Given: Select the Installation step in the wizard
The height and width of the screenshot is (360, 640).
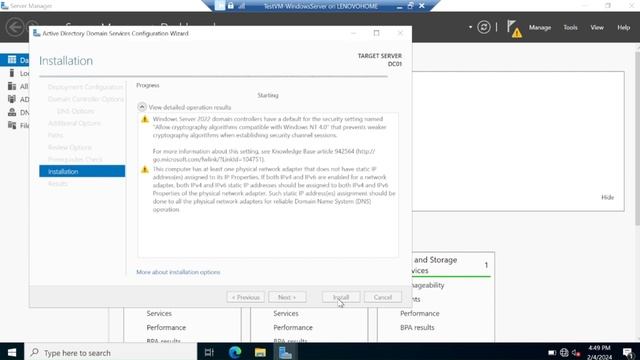Looking at the screenshot, I should click(82, 171).
